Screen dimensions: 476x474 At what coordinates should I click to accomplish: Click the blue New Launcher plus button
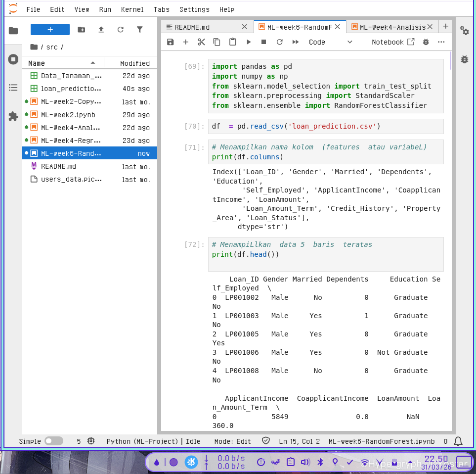50,30
